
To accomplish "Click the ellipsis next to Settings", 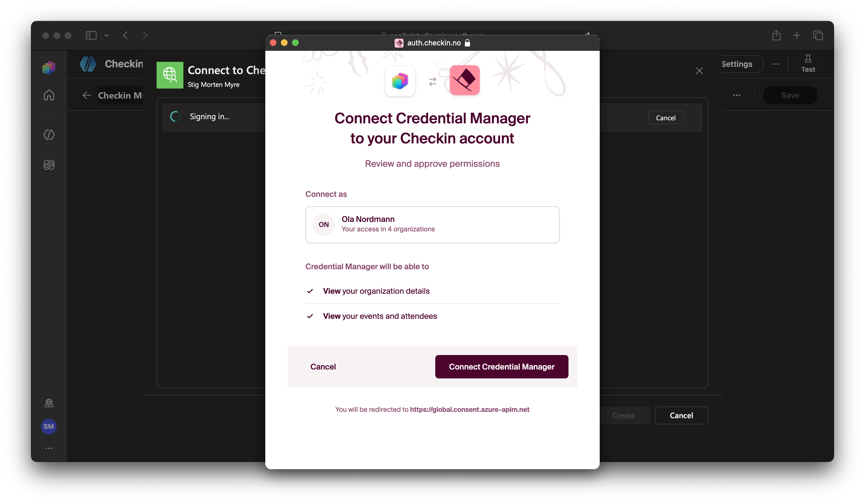I will (776, 64).
